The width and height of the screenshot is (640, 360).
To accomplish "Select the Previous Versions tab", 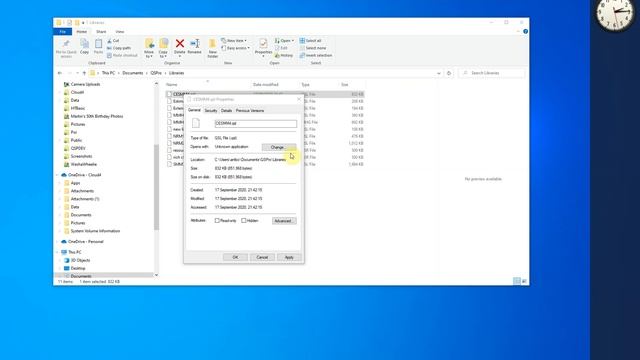I will pos(250,111).
